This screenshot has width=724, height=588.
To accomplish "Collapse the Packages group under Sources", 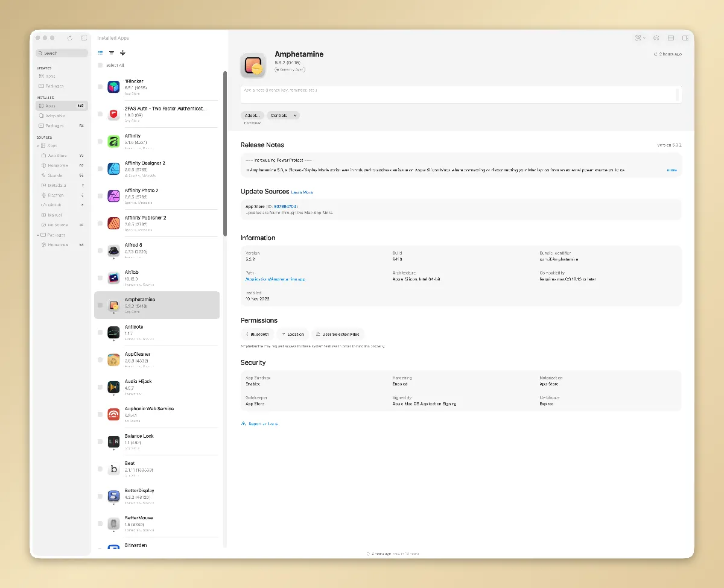I will 38,235.
